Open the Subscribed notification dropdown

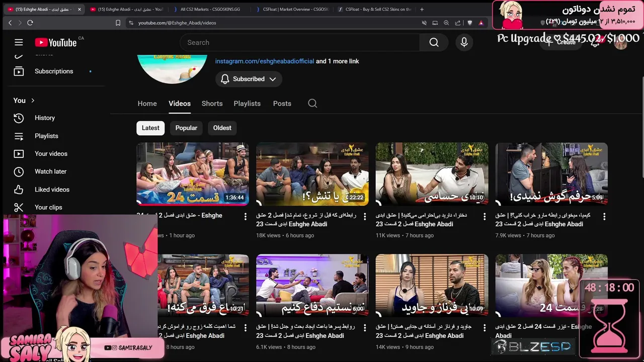click(x=249, y=79)
